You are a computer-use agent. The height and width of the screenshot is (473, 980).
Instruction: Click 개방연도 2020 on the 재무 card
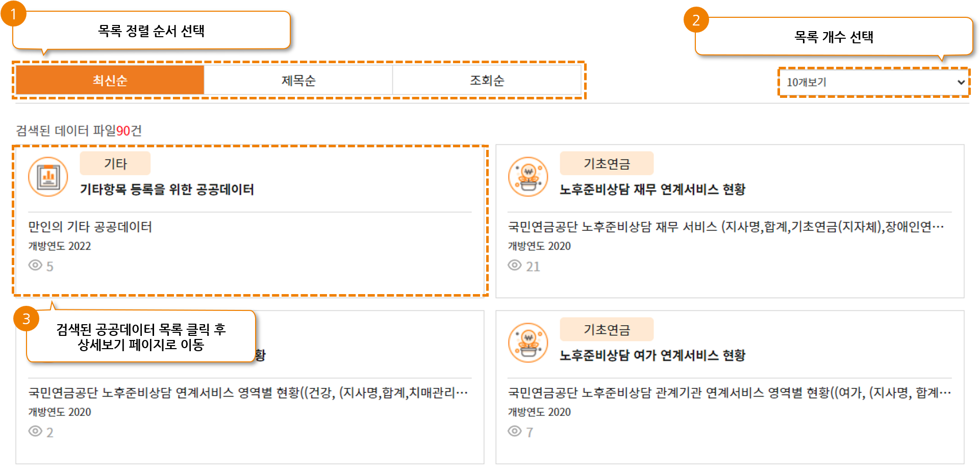[539, 246]
